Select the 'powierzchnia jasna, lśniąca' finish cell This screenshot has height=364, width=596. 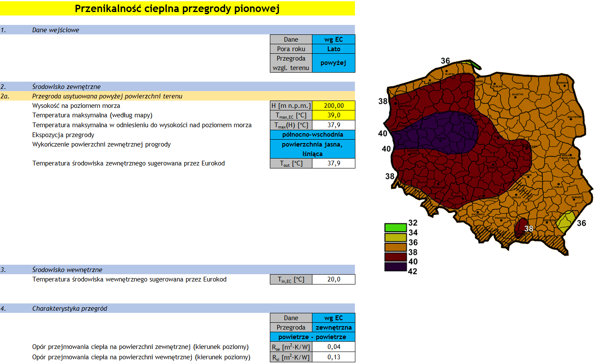coord(312,149)
